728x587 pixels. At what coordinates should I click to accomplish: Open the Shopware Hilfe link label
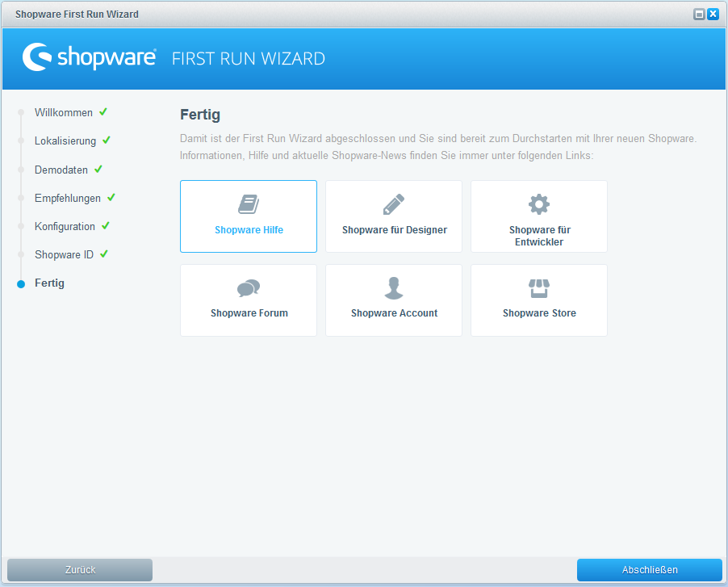[249, 230]
